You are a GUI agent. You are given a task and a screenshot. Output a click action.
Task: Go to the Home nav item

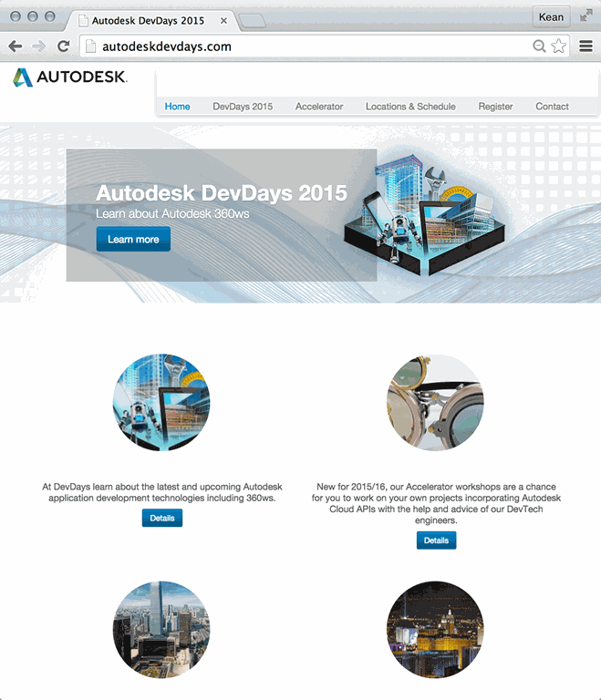(x=177, y=107)
